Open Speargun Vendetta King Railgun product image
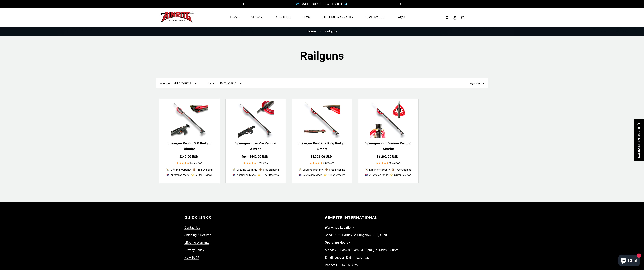The image size is (644, 270). (322, 119)
